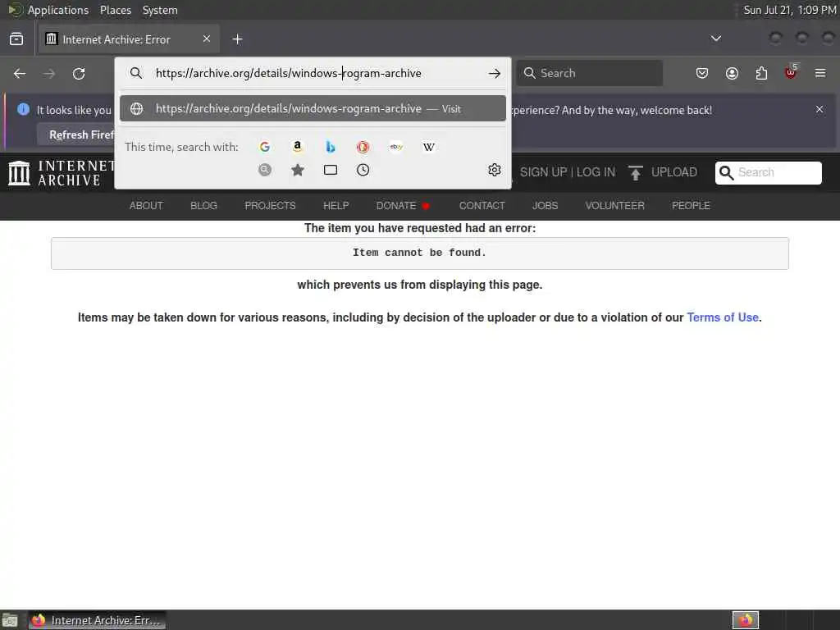The height and width of the screenshot is (630, 840).
Task: Reload the current page
Action: pos(79,73)
